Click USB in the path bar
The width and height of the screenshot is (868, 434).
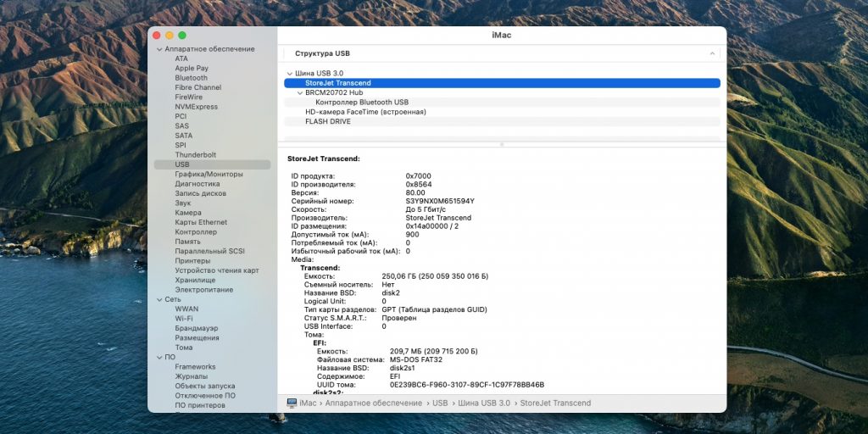tap(440, 403)
